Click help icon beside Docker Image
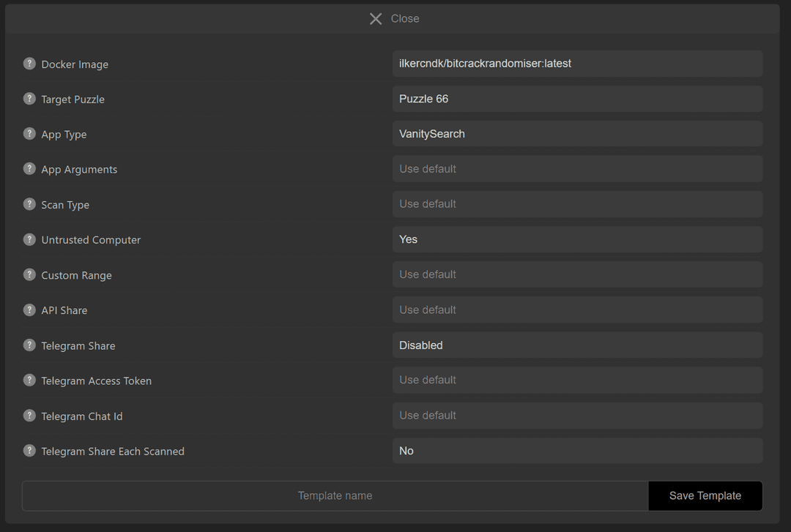This screenshot has height=532, width=791. click(x=29, y=64)
